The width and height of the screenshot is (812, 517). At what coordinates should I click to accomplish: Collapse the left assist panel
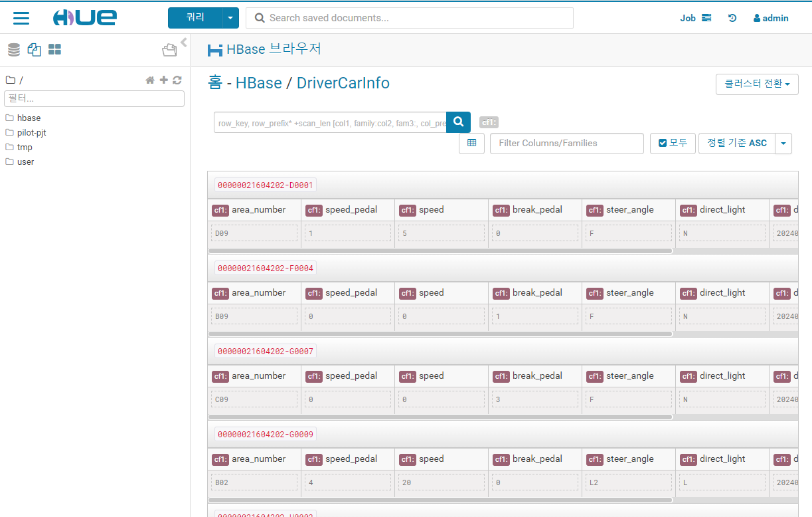[184, 43]
